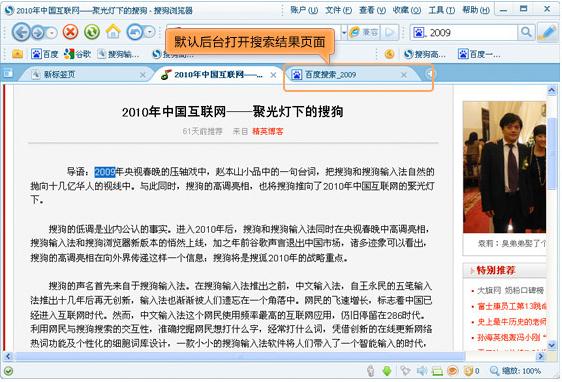The image size is (562, 382).
Task: Click the 精英博客 source link
Action: pyautogui.click(x=267, y=132)
